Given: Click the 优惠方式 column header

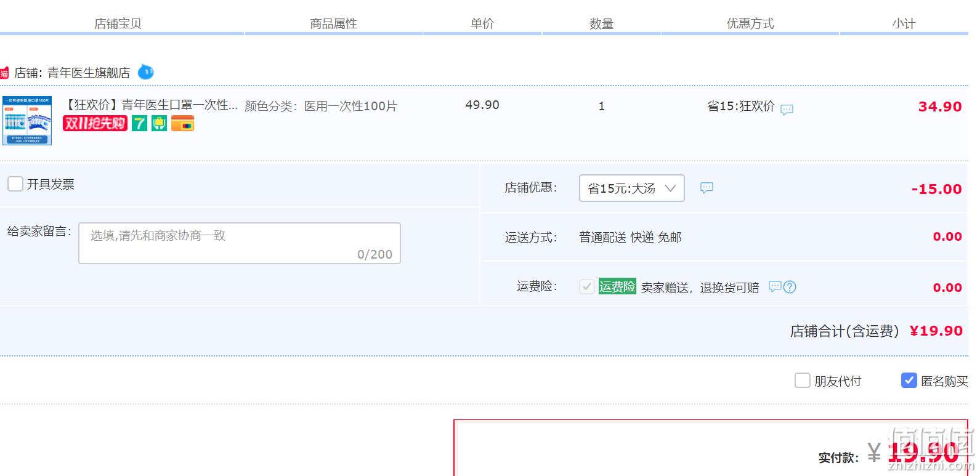Looking at the screenshot, I should click(x=750, y=23).
